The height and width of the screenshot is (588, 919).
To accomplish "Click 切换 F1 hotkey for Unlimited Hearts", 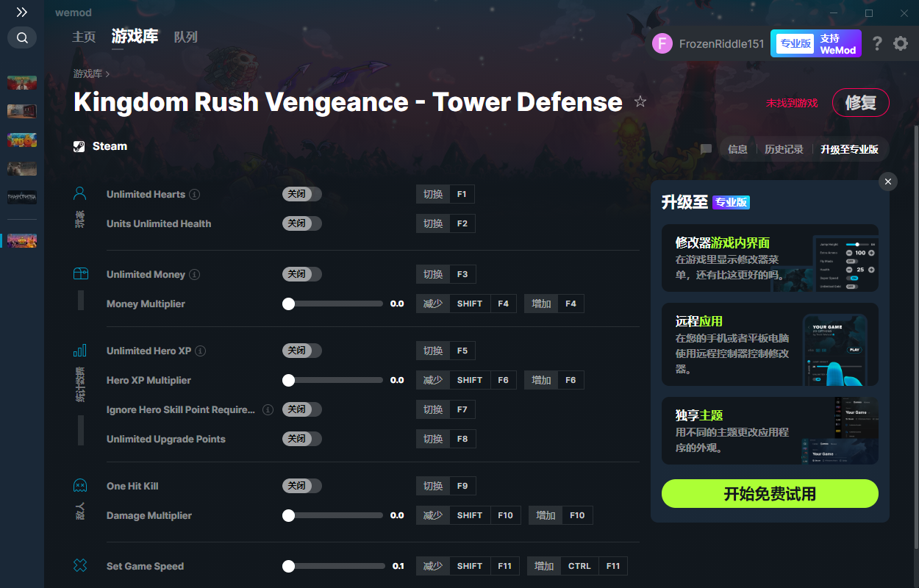I will [x=446, y=194].
